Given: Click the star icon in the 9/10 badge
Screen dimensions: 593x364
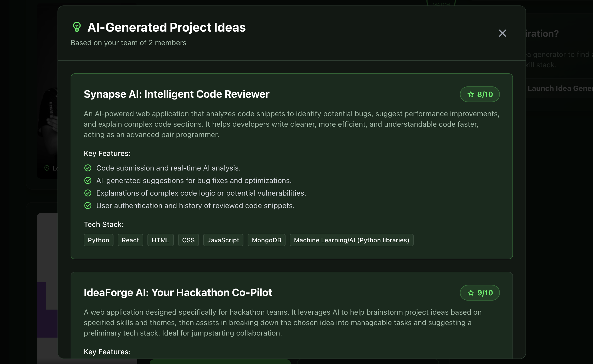Looking at the screenshot, I should click(x=471, y=293).
